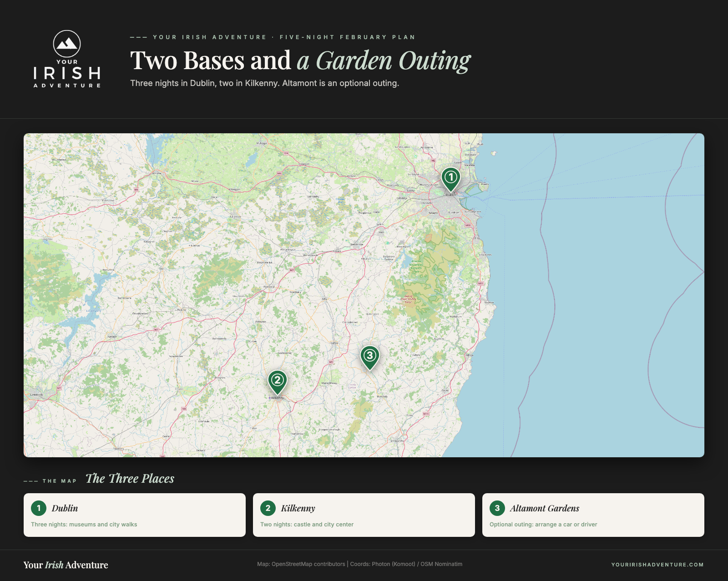
Task: Click the green number 2 badge beside Kilkenny
Action: coord(268,508)
